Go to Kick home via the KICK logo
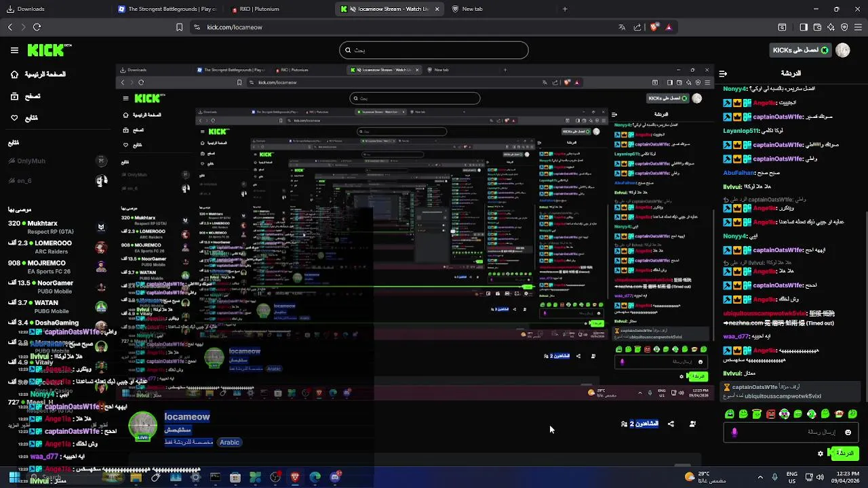 pyautogui.click(x=49, y=50)
